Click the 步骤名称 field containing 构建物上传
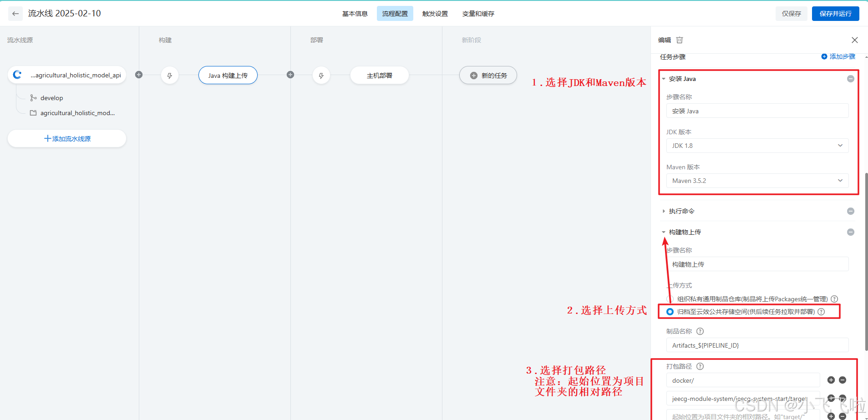Viewport: 868px width, 420px height. point(757,264)
